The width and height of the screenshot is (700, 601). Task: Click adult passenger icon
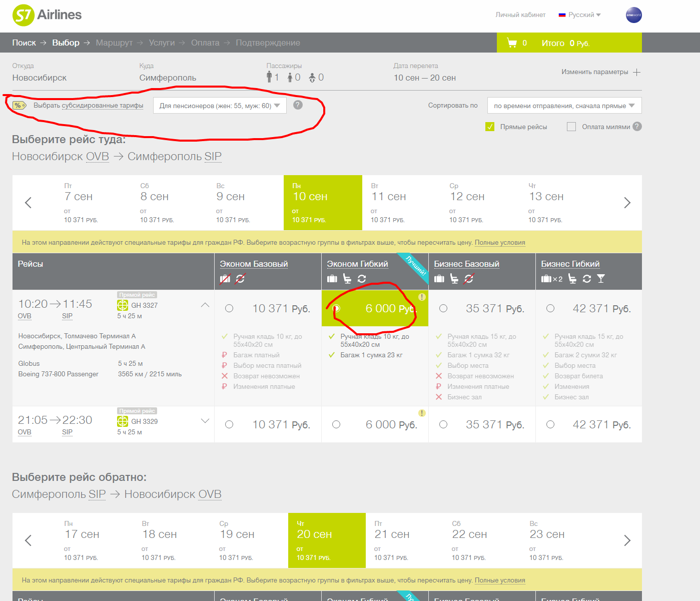(269, 77)
